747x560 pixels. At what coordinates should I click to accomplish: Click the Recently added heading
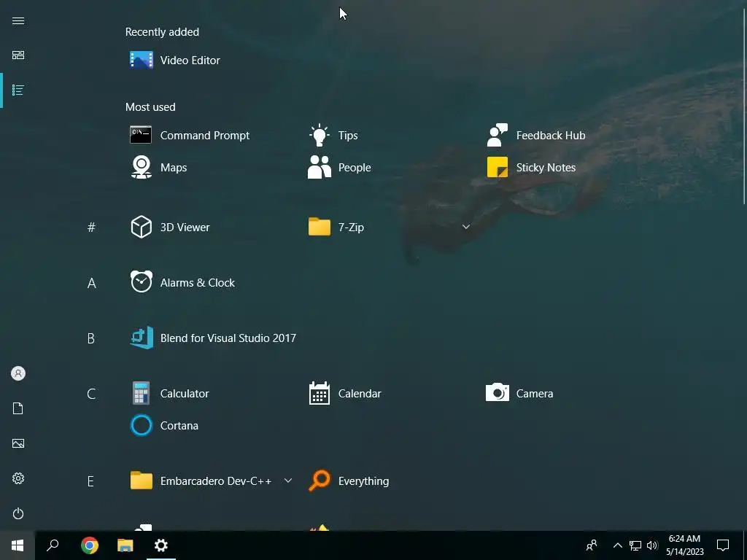tap(162, 32)
